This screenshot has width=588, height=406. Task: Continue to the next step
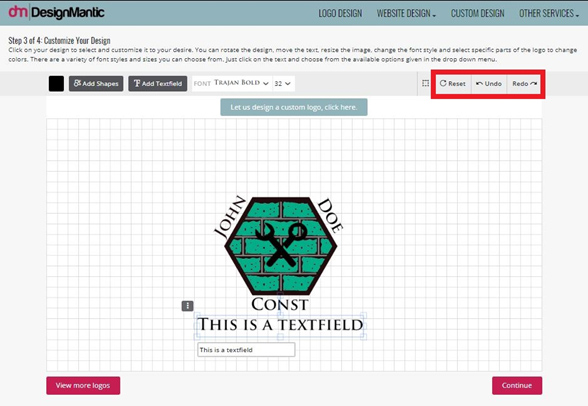click(517, 385)
